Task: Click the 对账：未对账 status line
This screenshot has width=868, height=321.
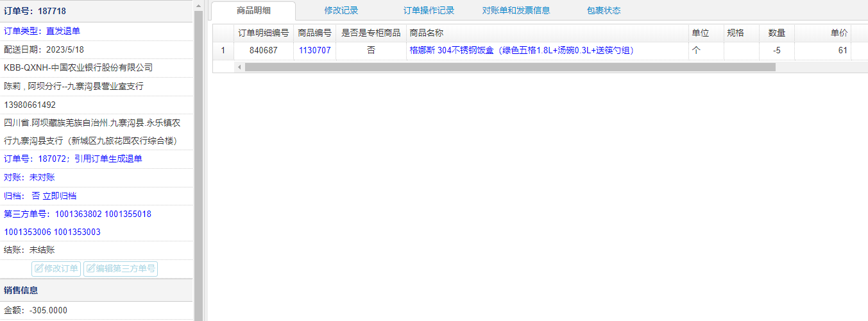Action: (x=30, y=177)
